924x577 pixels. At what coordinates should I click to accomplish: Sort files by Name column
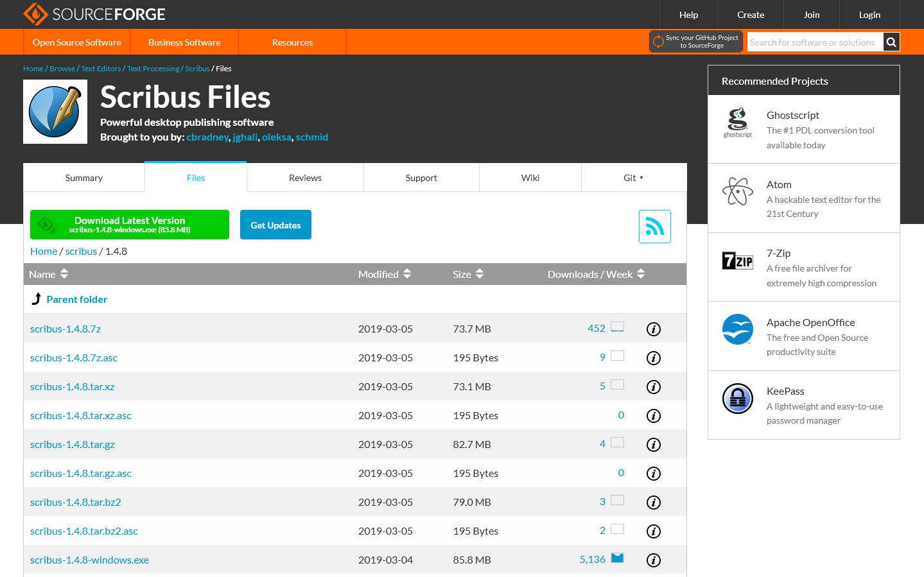[x=48, y=274]
